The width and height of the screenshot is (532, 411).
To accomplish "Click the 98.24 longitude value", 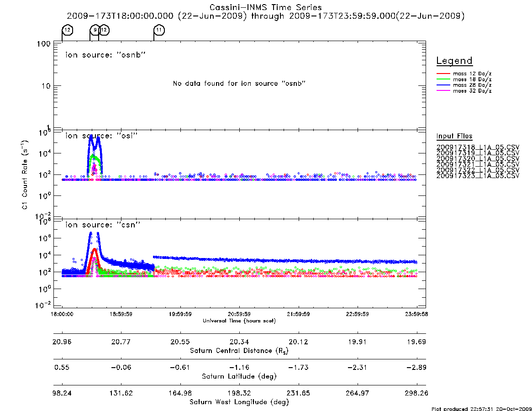I will coord(62,393).
